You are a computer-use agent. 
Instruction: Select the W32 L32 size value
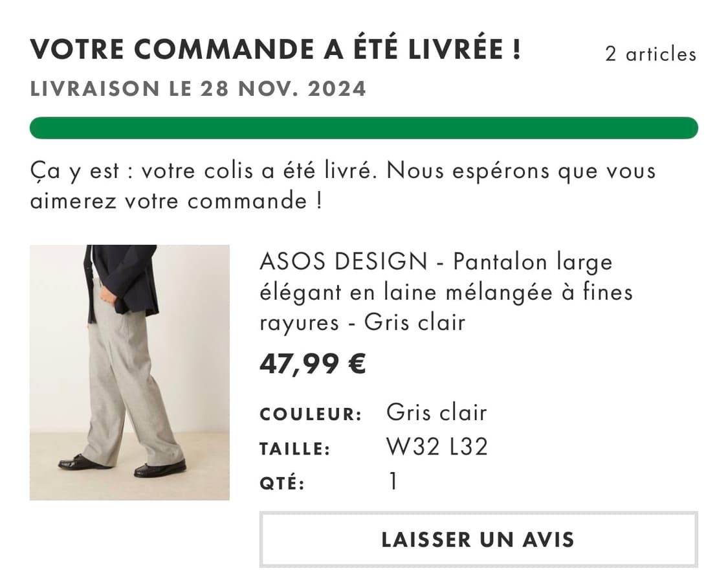(437, 447)
